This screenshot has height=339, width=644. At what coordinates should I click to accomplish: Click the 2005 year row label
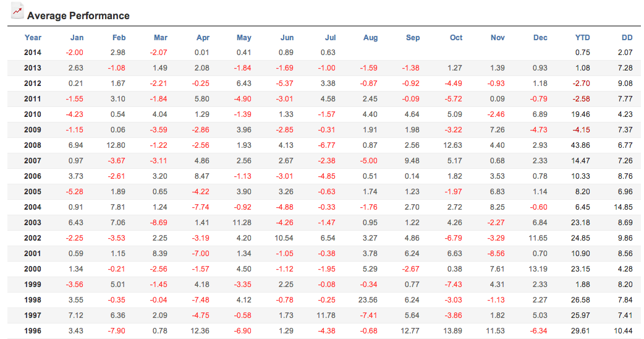(x=32, y=192)
